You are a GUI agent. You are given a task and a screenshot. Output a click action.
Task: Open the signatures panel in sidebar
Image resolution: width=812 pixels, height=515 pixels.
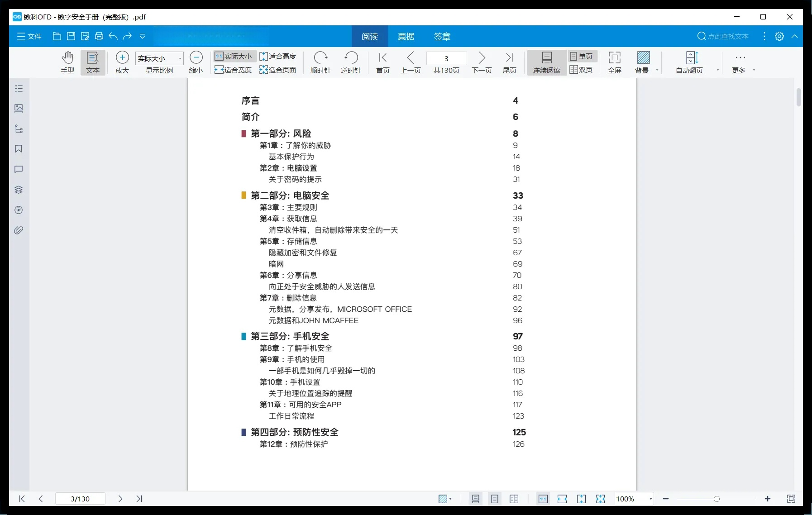point(19,210)
